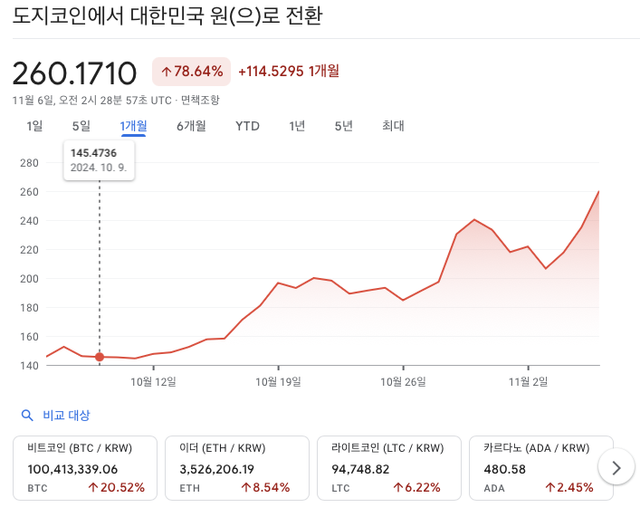The height and width of the screenshot is (518, 640).
Task: Open the 비트코인 (BTC / KRW) card
Action: click(x=86, y=468)
